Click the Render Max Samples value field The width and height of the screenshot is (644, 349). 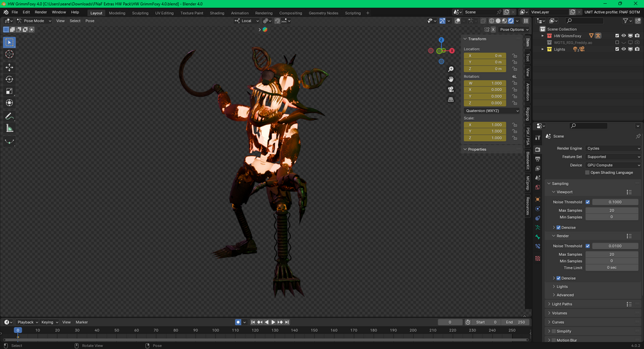coord(611,255)
